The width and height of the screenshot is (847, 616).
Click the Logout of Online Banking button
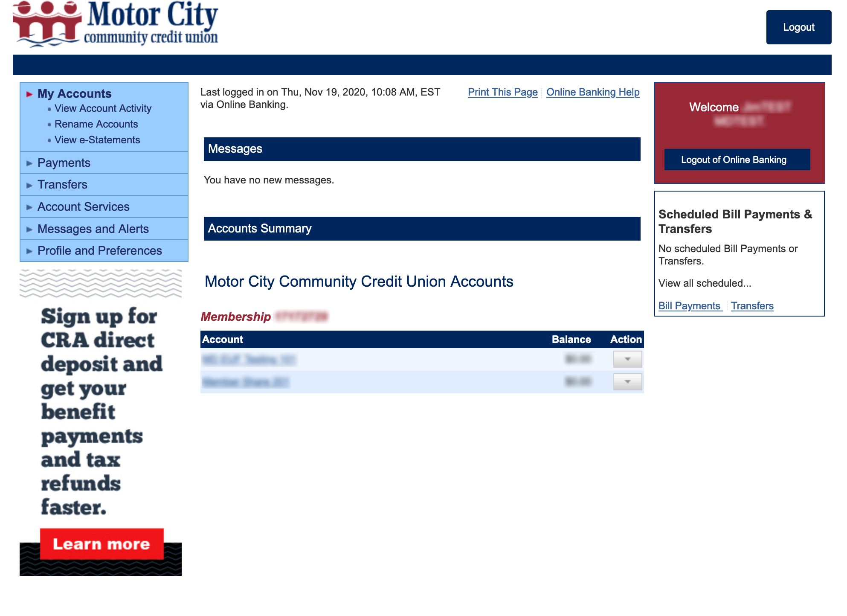coord(734,160)
